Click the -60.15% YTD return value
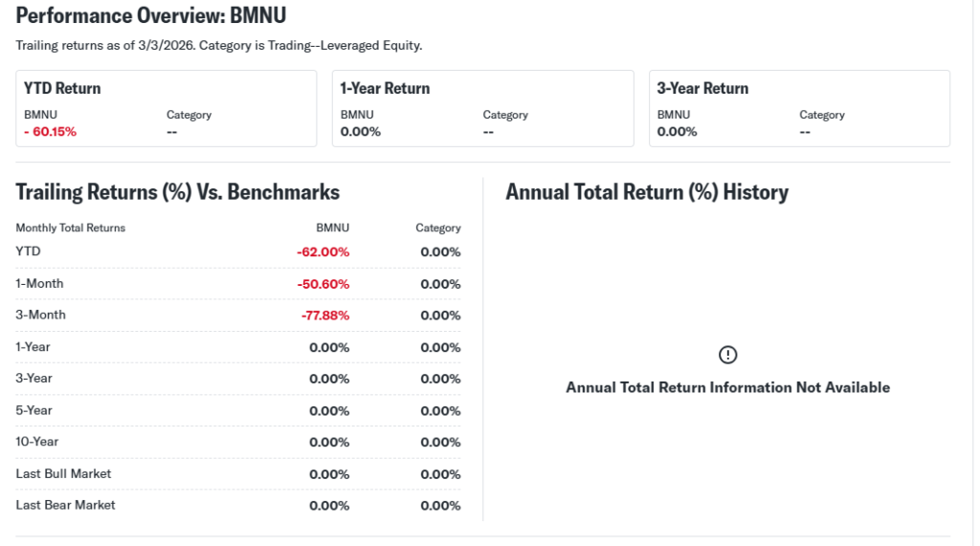The image size is (980, 546). pyautogui.click(x=50, y=131)
